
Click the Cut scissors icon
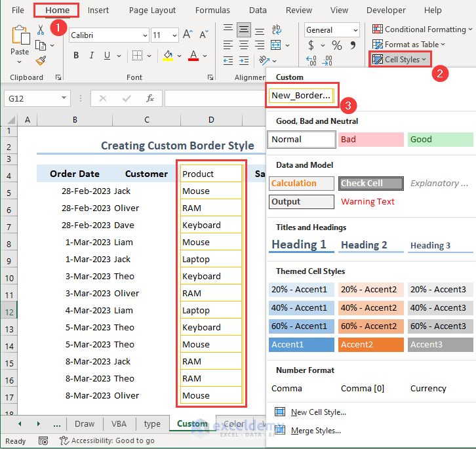[x=41, y=30]
